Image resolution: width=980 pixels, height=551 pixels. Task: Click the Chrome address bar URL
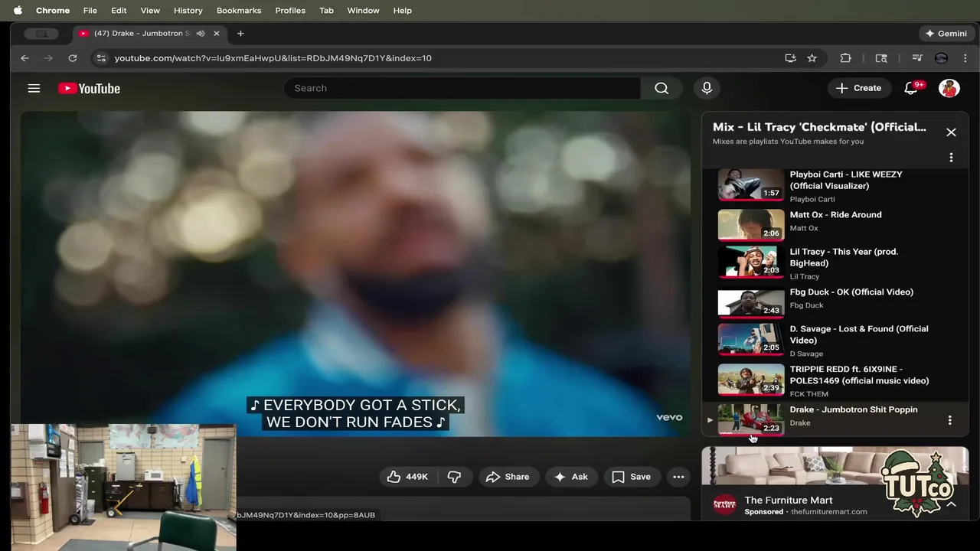[273, 58]
